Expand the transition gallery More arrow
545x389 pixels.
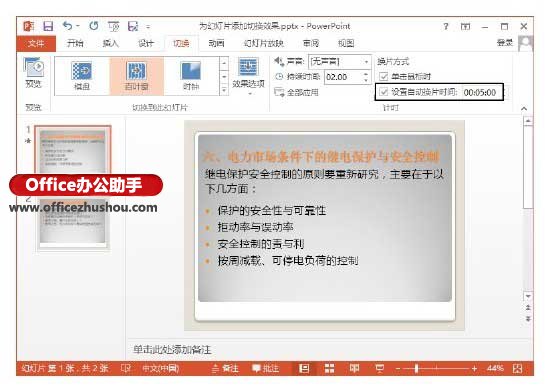[224, 90]
